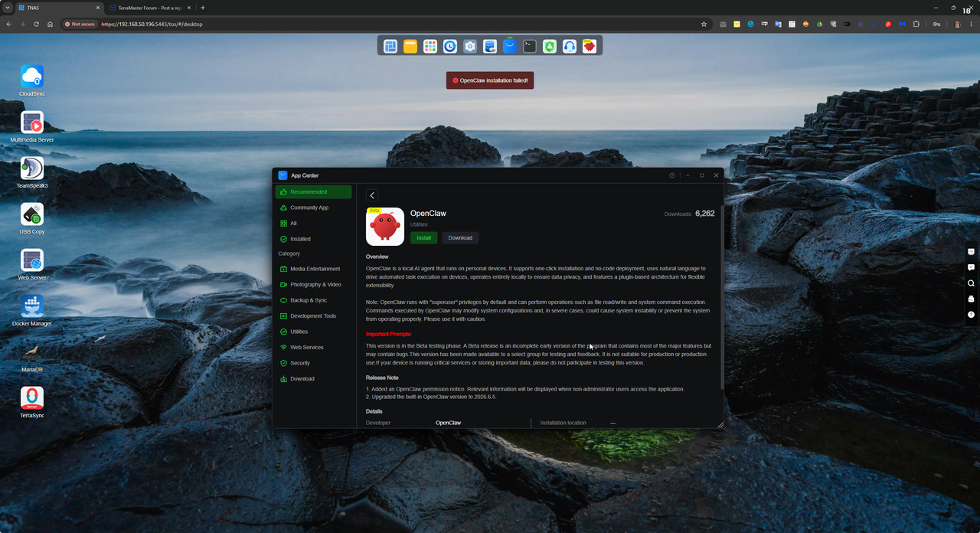Click the App Center vertical scrollbar
Image resolution: width=980 pixels, height=533 pixels.
click(x=721, y=299)
